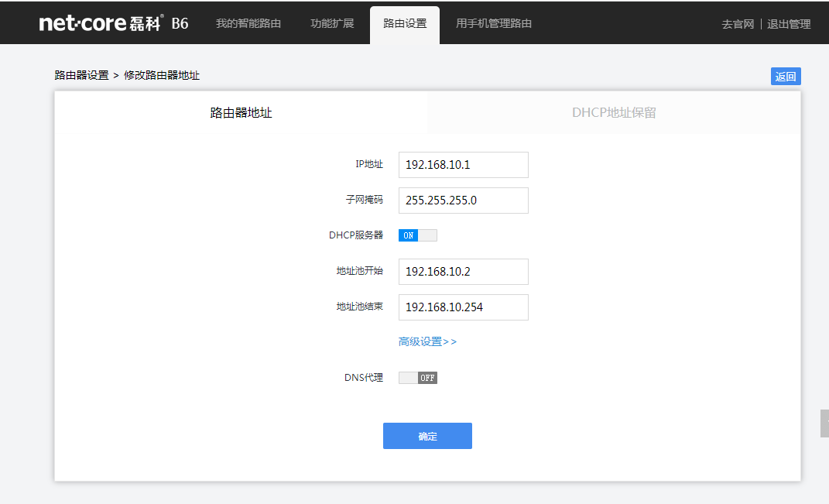
Task: Click the 地址池开始 label
Action: pos(359,271)
